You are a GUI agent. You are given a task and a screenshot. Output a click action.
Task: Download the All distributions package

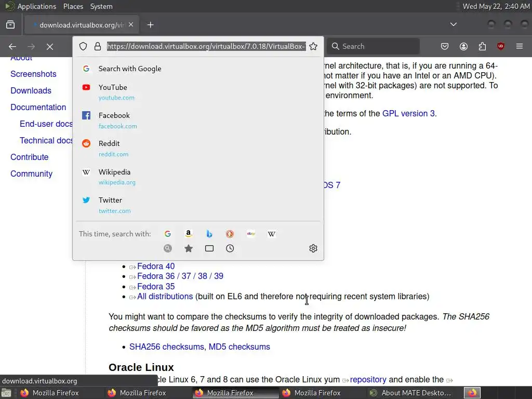pyautogui.click(x=165, y=296)
